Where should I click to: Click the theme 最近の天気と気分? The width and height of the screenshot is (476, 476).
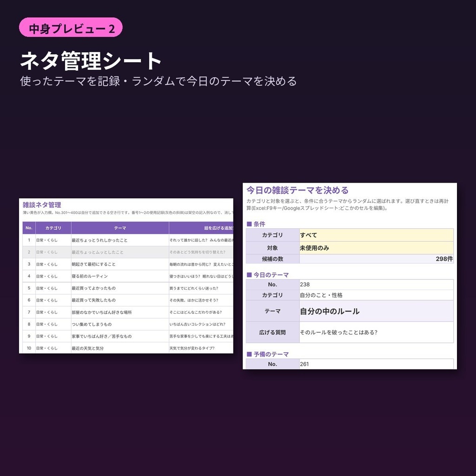click(88, 348)
